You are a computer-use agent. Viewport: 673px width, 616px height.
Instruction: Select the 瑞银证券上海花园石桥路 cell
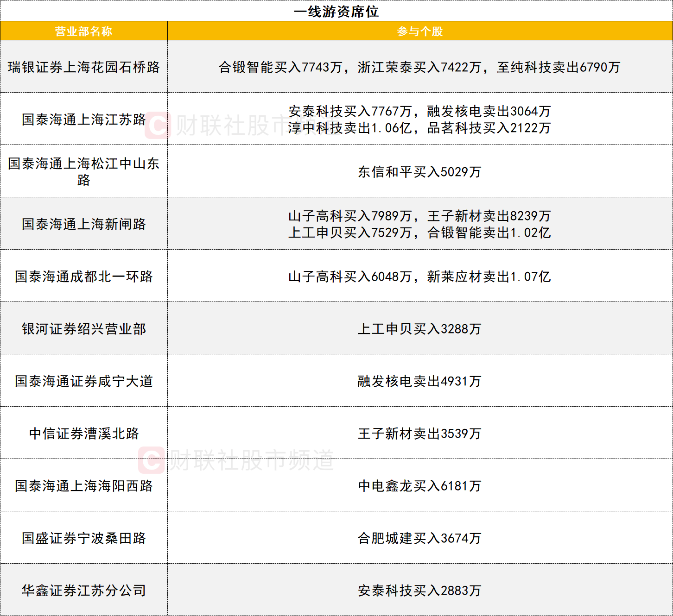click(84, 67)
